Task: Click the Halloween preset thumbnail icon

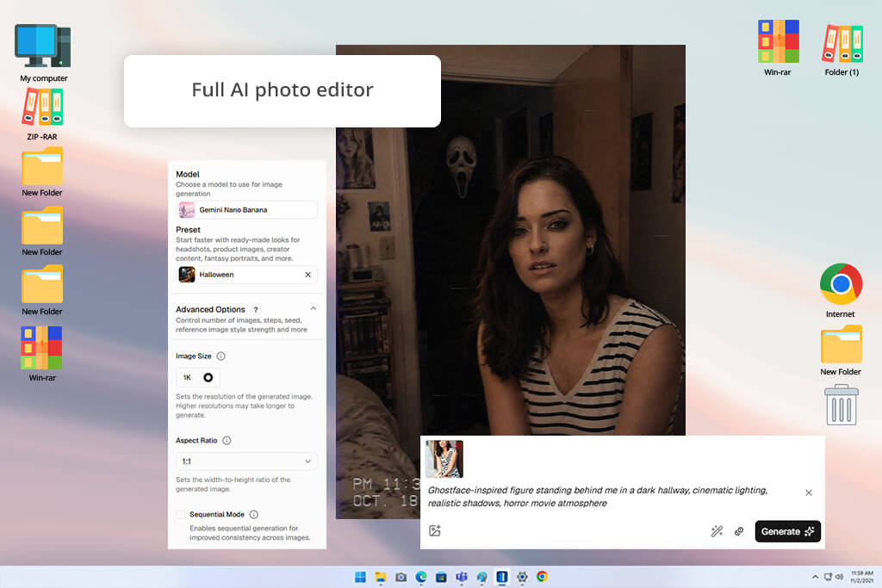Action: coord(187,275)
